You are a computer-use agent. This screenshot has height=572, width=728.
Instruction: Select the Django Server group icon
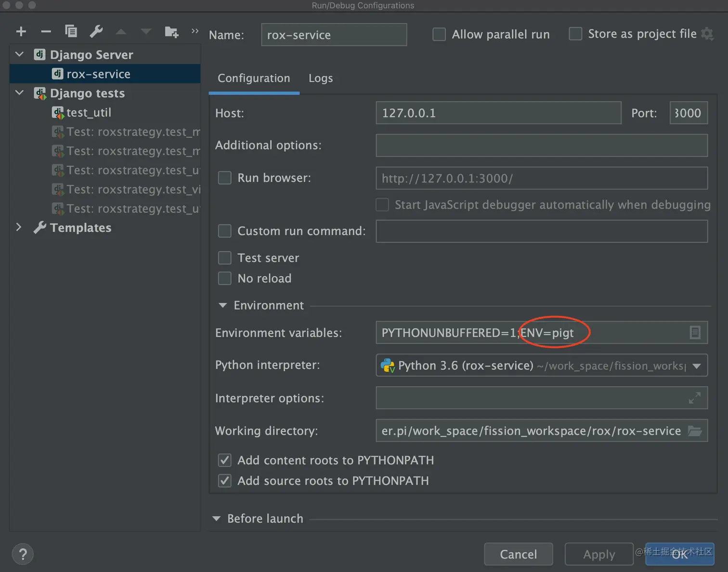(x=39, y=54)
